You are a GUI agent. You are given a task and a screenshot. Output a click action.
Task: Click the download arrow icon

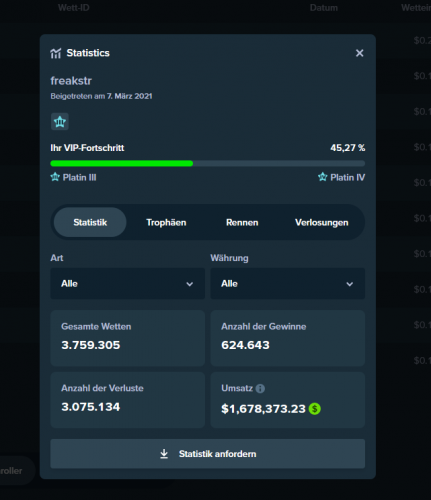(164, 454)
